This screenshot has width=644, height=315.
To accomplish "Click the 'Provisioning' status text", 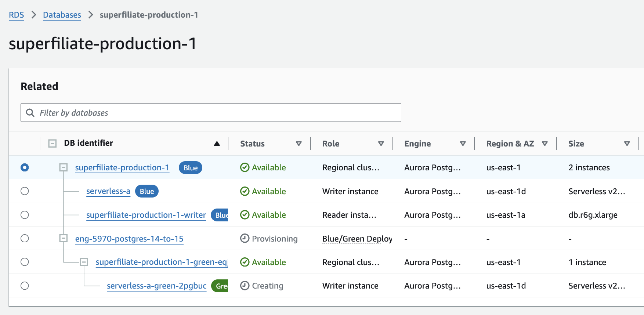I will pyautogui.click(x=275, y=239).
